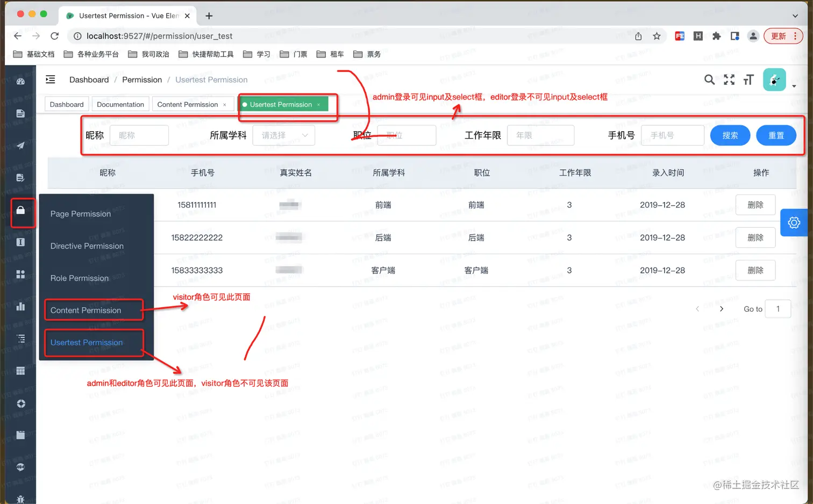Open the header search magnifier icon
813x504 pixels.
[710, 80]
